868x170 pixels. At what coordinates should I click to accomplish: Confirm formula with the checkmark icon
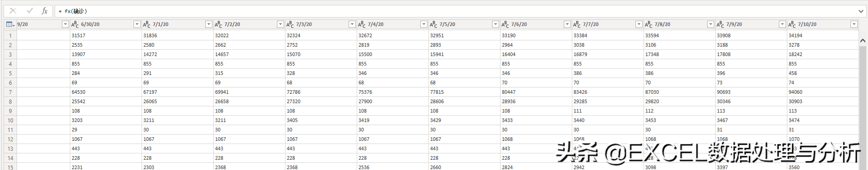click(x=30, y=11)
